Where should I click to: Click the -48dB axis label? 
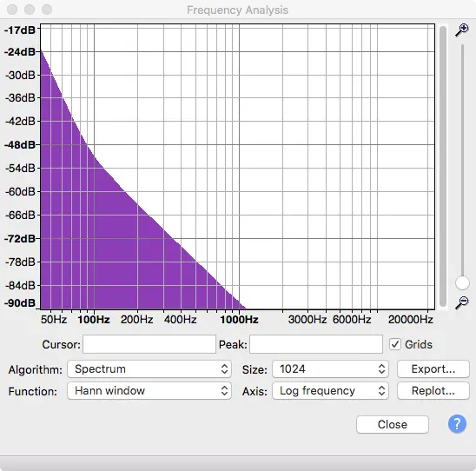20,144
